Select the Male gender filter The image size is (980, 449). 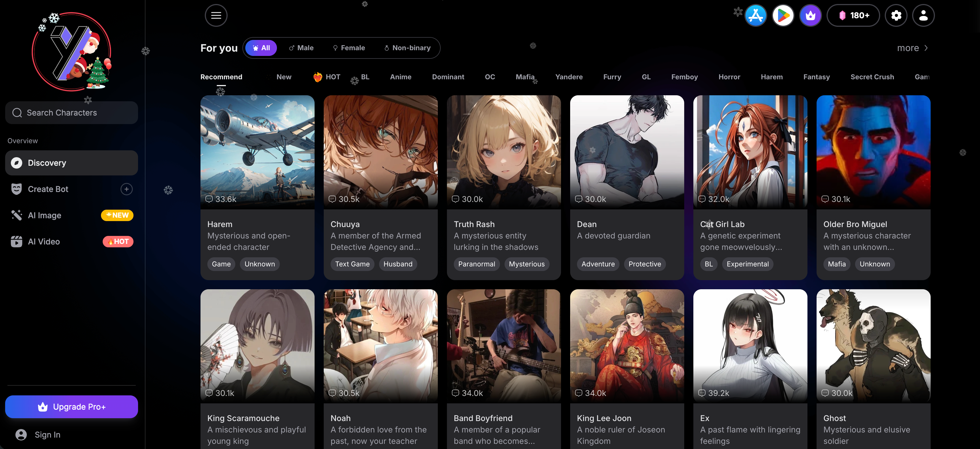point(301,48)
